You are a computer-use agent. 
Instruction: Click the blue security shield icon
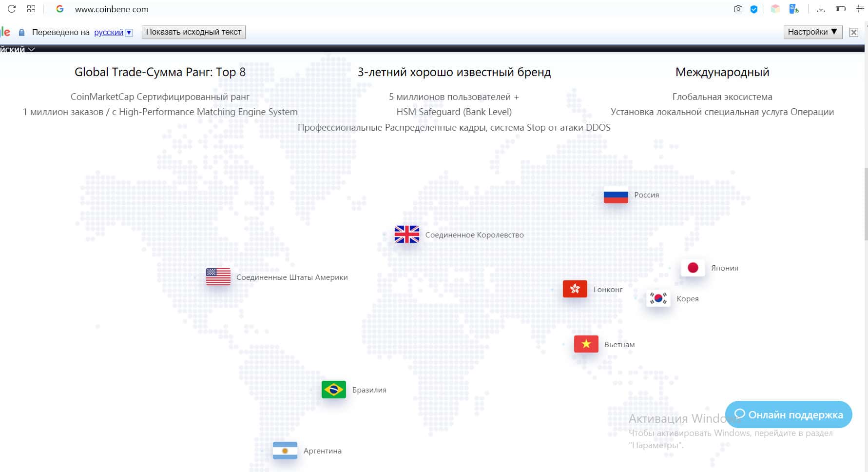tap(754, 9)
